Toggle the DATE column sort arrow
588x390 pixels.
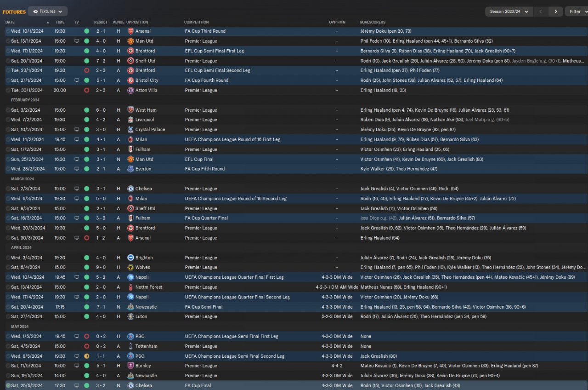[48, 22]
